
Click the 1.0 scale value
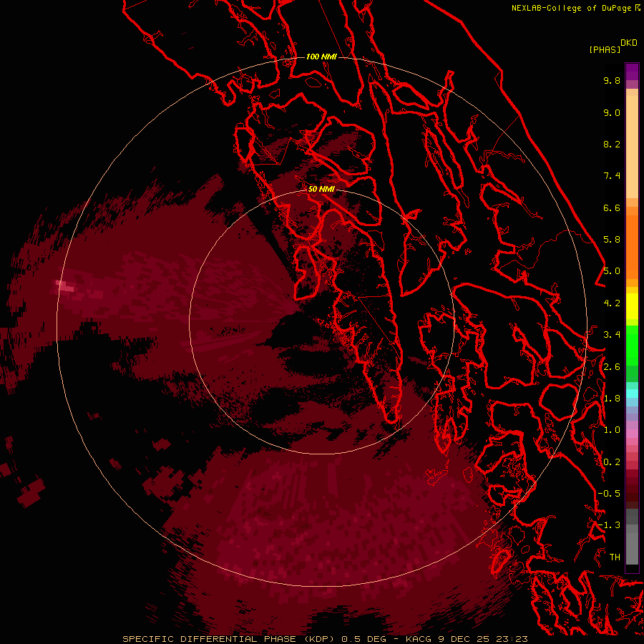[x=612, y=430]
